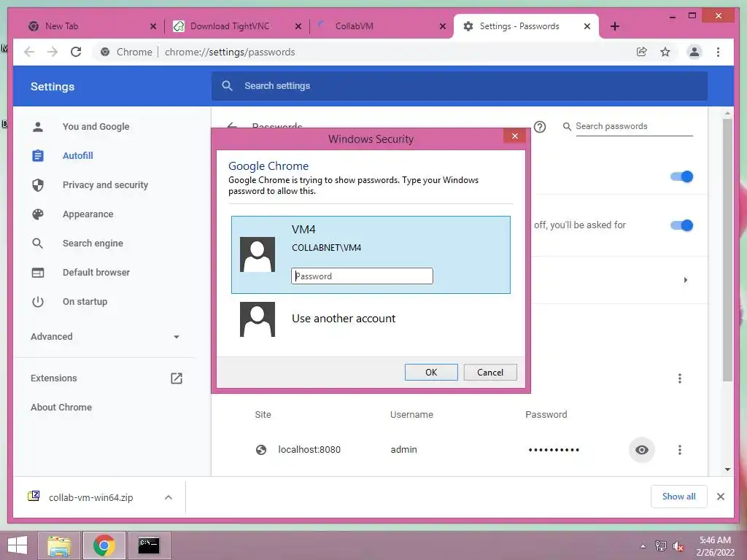
Task: Open the Search engine settings section
Action: [x=93, y=244]
